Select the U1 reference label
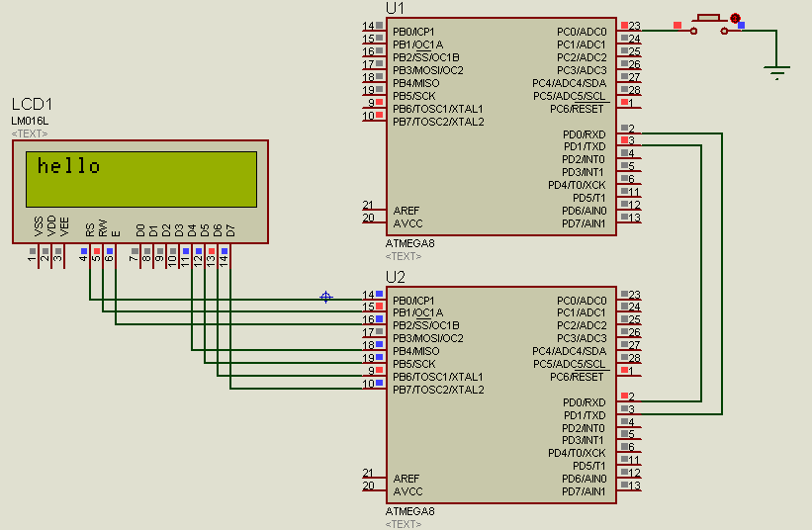This screenshot has height=530, width=812. click(395, 8)
